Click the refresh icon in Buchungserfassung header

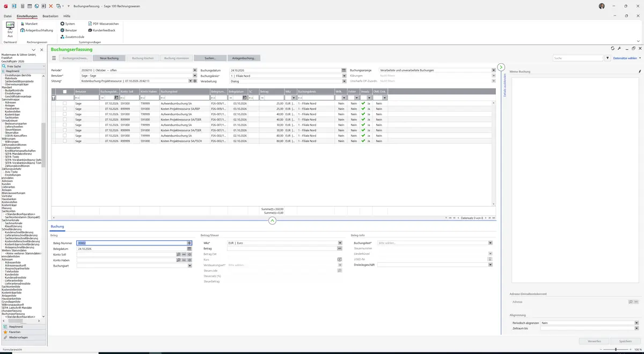pos(612,48)
